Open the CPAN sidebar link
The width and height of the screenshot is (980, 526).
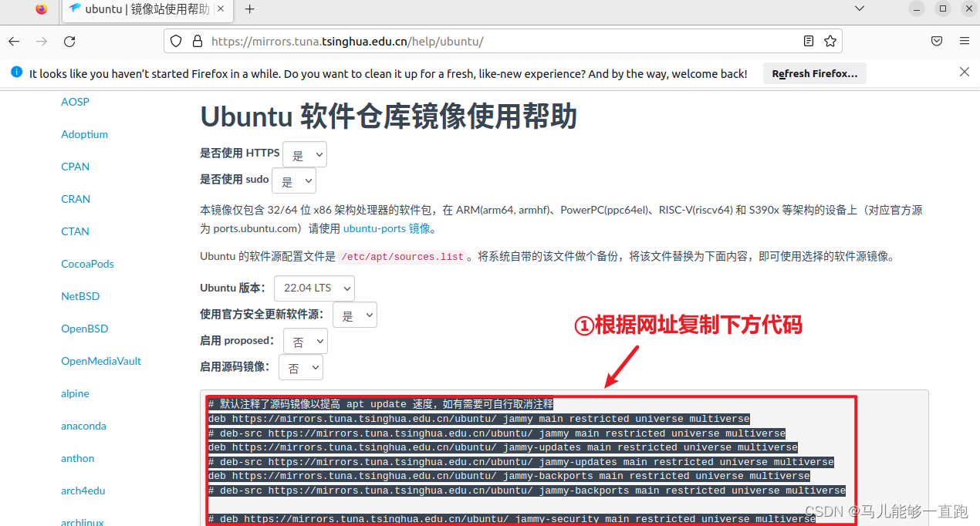[76, 167]
